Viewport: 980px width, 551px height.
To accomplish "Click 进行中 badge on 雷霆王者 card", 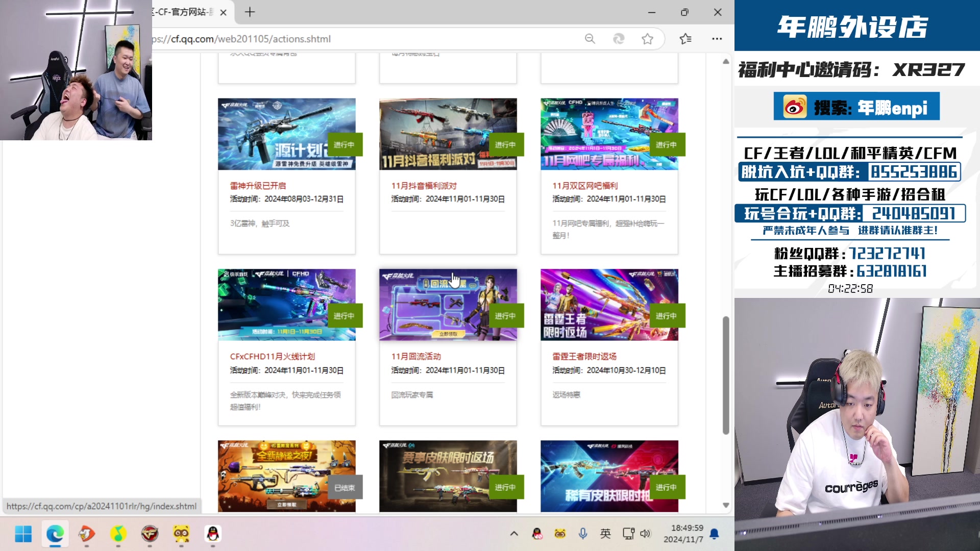I will pyautogui.click(x=667, y=316).
